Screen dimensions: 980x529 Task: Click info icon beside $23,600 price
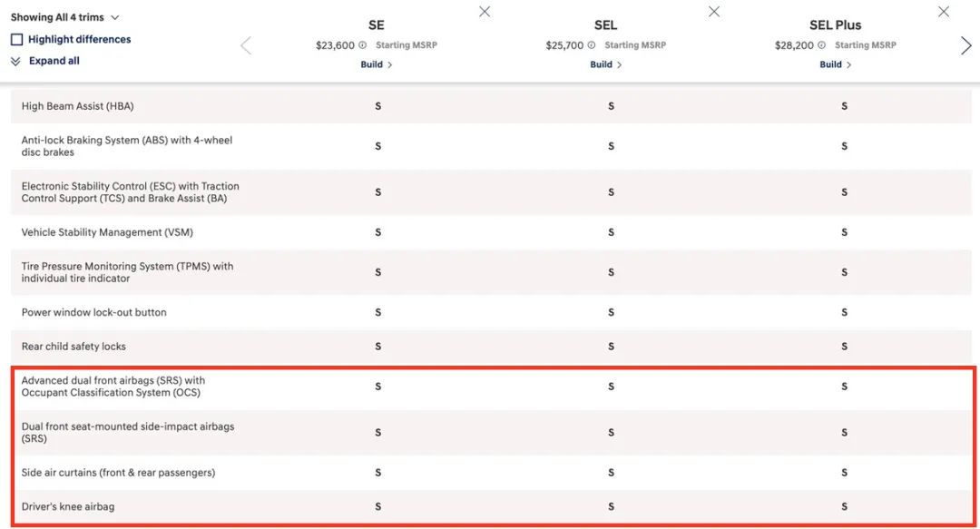coord(363,45)
